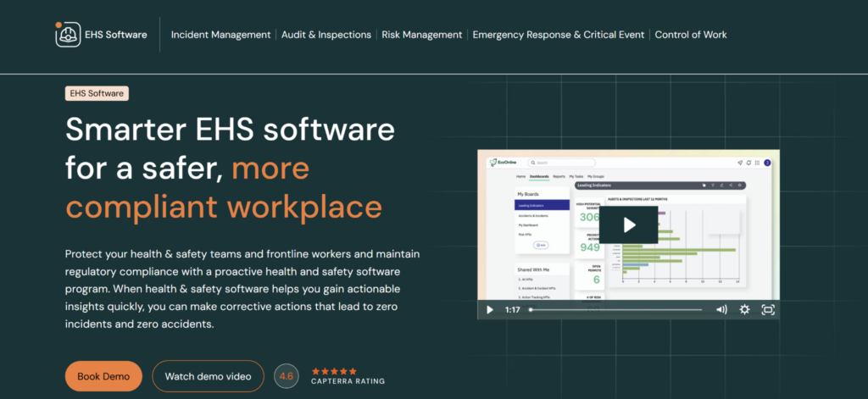Click the 4.6 rating circle badge
Image resolution: width=868 pixels, height=399 pixels.
[287, 376]
